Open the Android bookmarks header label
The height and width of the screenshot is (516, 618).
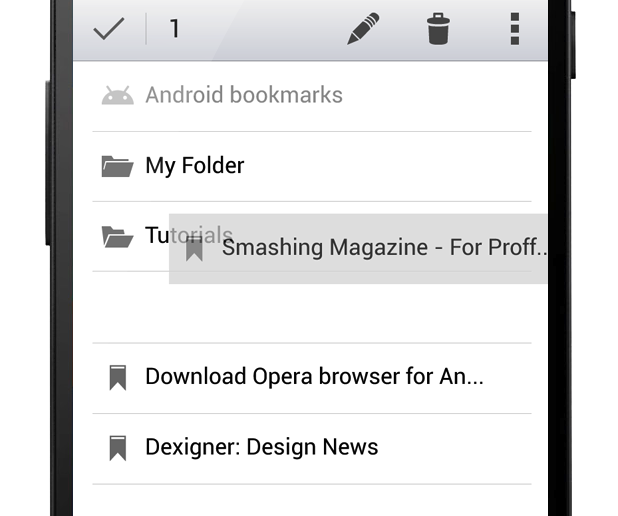[244, 96]
